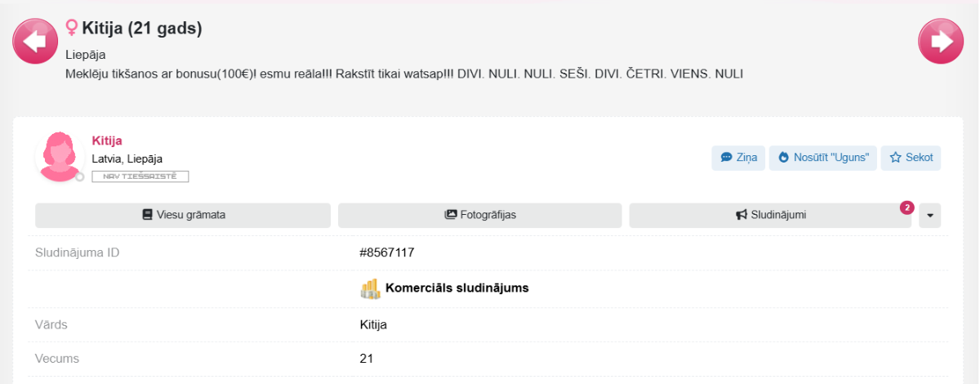Click the red badge showing 2
The width and height of the screenshot is (980, 384).
(906, 208)
